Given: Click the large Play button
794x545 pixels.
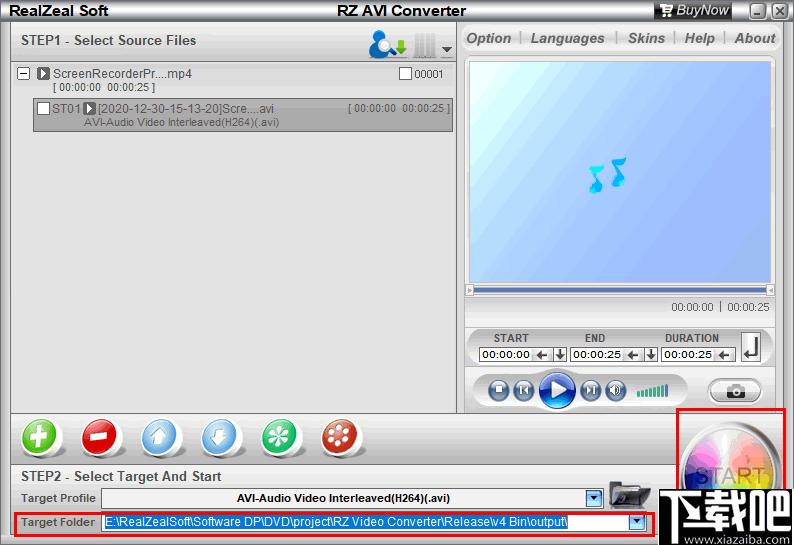Looking at the screenshot, I should pyautogui.click(x=557, y=390).
